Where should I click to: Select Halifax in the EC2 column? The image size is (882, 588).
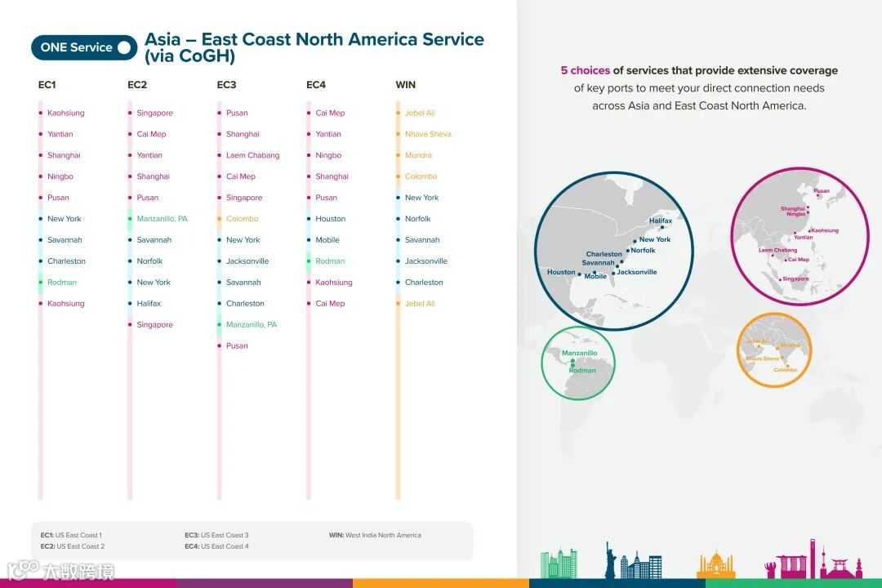click(x=149, y=303)
